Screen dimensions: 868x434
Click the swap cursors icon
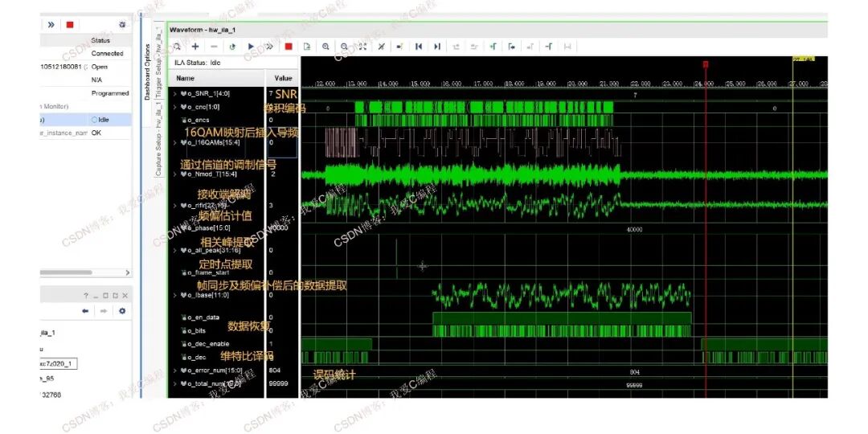pyautogui.click(x=549, y=47)
